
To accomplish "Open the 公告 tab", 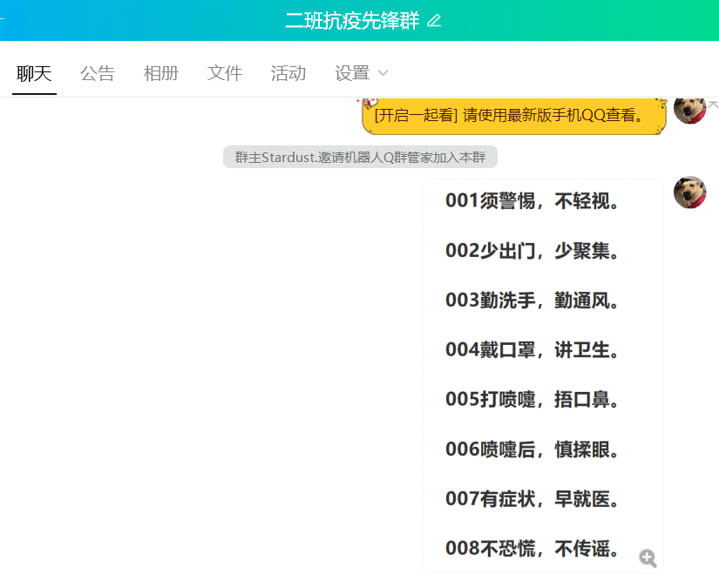I will pyautogui.click(x=98, y=73).
